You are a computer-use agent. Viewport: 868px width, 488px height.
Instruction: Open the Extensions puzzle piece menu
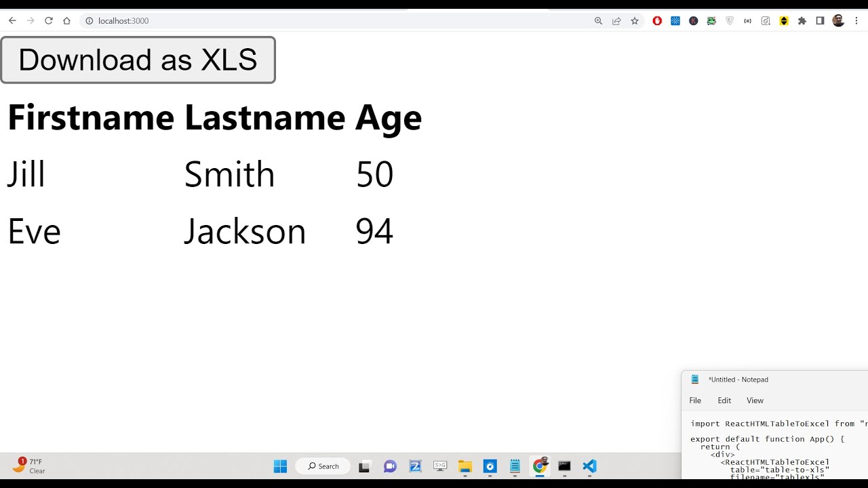[x=802, y=21]
